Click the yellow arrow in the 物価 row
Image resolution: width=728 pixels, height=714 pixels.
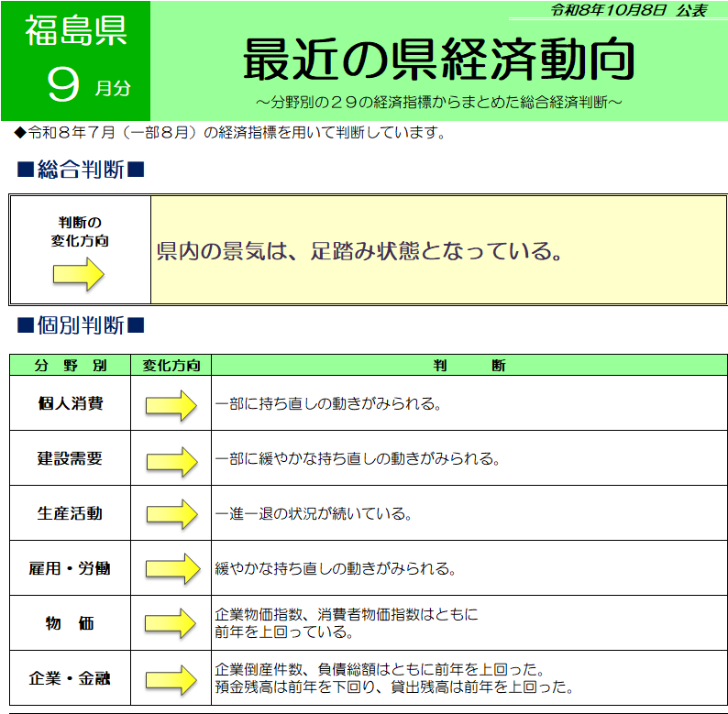pos(171,623)
